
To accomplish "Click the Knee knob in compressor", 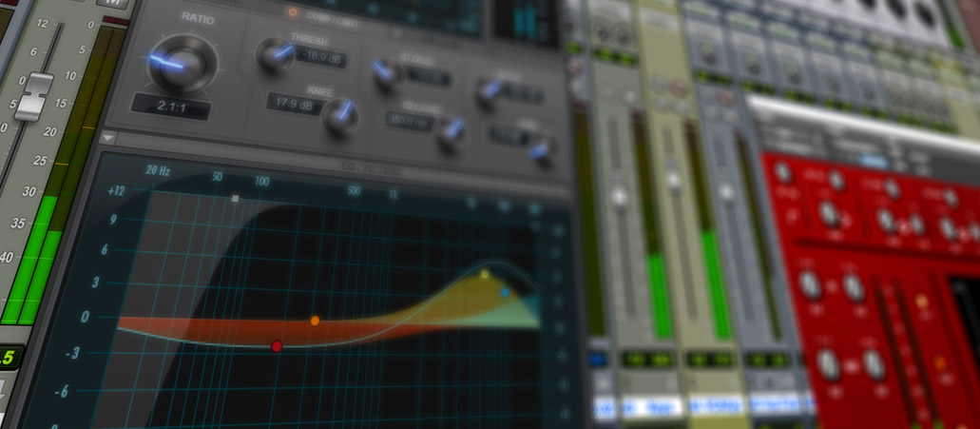I will pos(339,116).
